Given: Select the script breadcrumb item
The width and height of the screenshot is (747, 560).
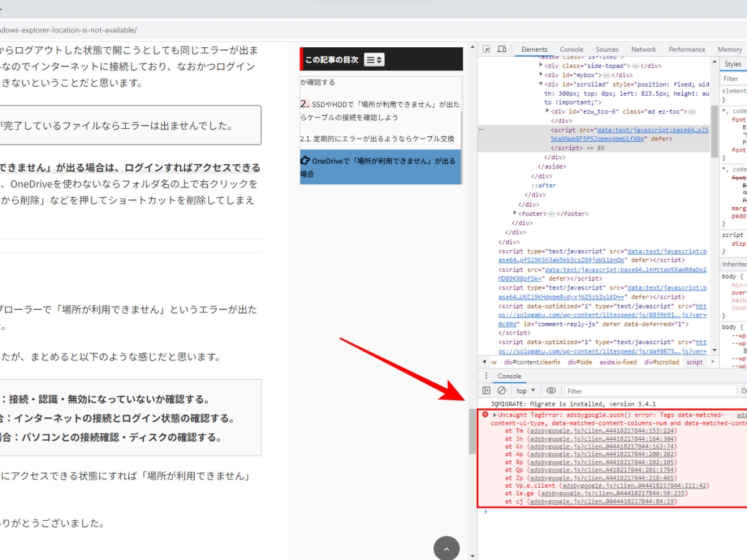Looking at the screenshot, I should [695, 362].
